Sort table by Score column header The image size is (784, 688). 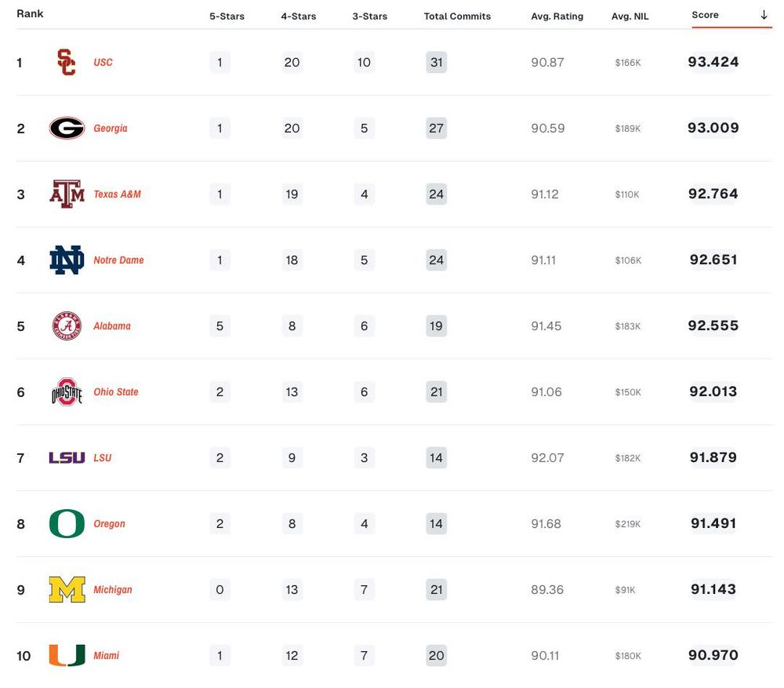(x=705, y=15)
